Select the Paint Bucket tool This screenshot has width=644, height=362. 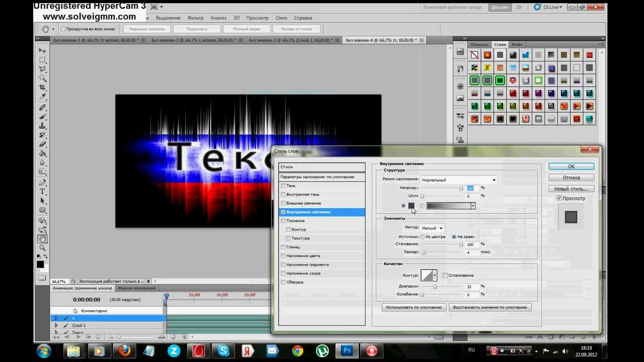click(43, 153)
